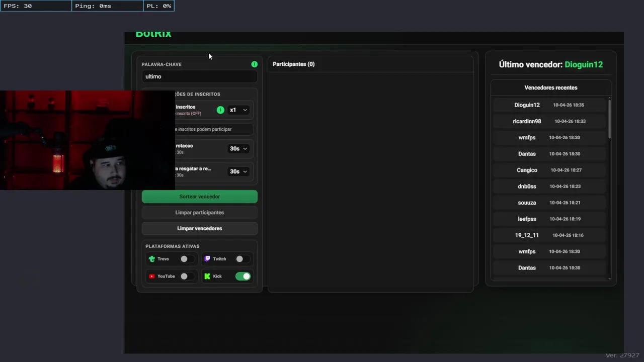This screenshot has width=644, height=362.
Task: Disable the Kick platform toggle
Action: pyautogui.click(x=243, y=276)
